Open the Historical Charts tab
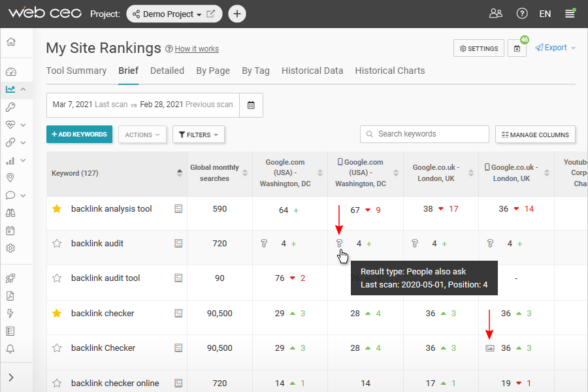Viewport: 588px width, 392px height. tap(389, 71)
